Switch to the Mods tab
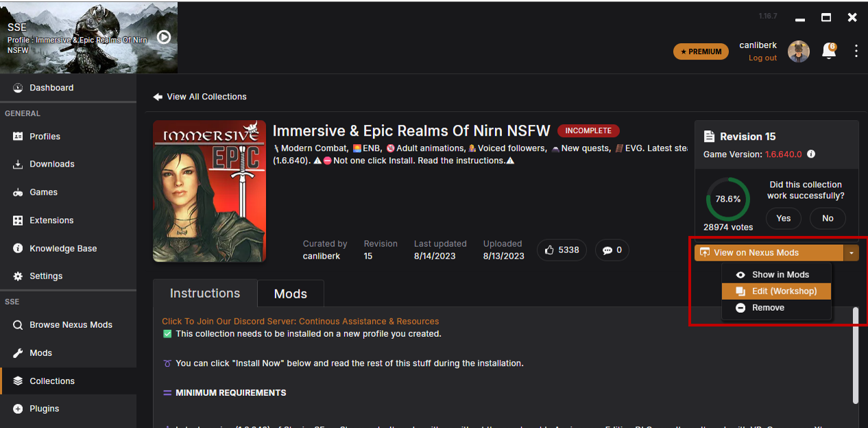This screenshot has width=868, height=428. (290, 294)
